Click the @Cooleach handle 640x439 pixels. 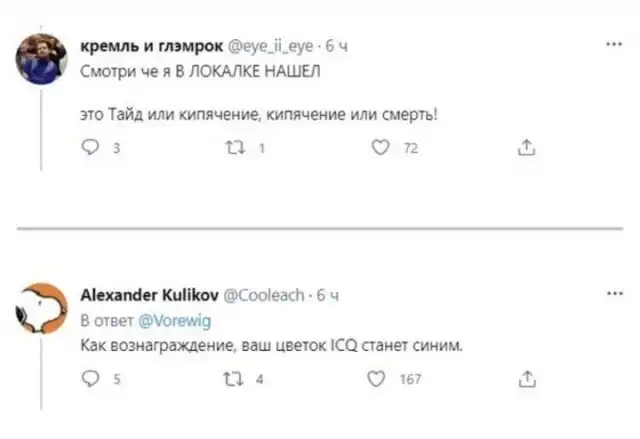pos(257,295)
